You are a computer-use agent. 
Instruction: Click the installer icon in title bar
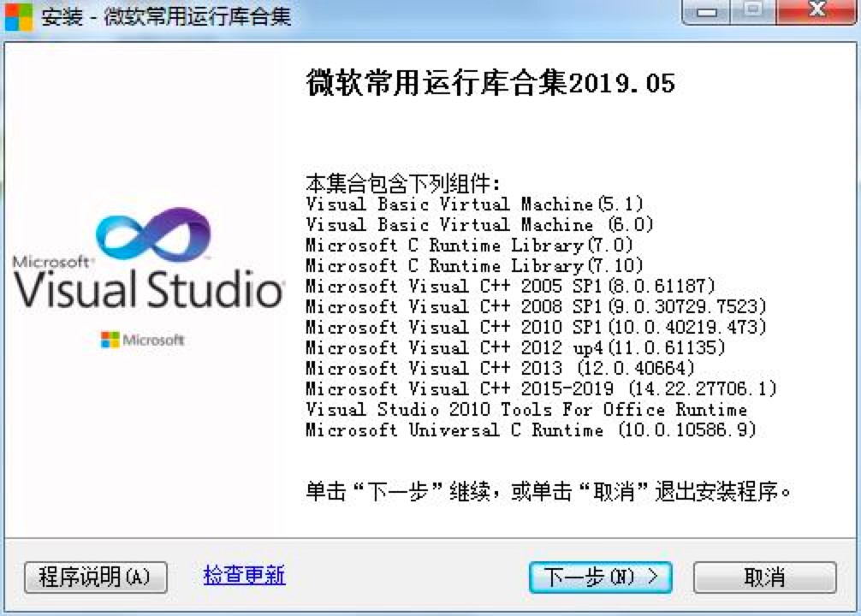pyautogui.click(x=18, y=16)
